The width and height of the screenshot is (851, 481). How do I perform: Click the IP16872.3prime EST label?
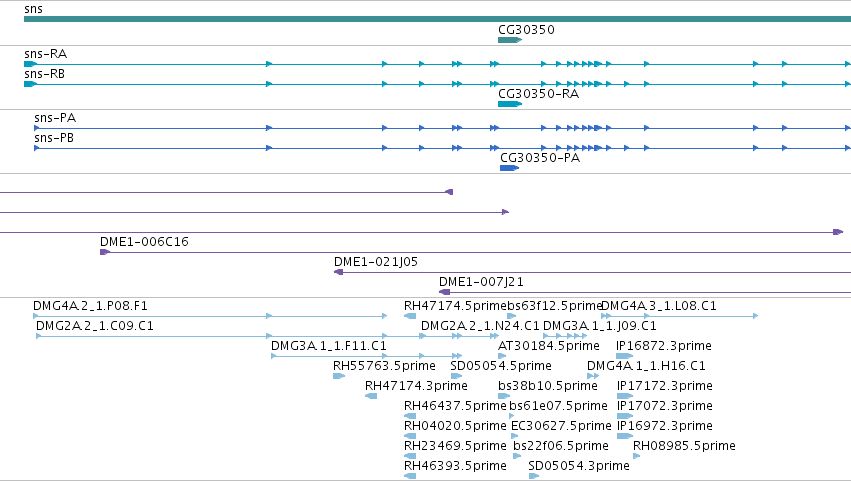664,346
